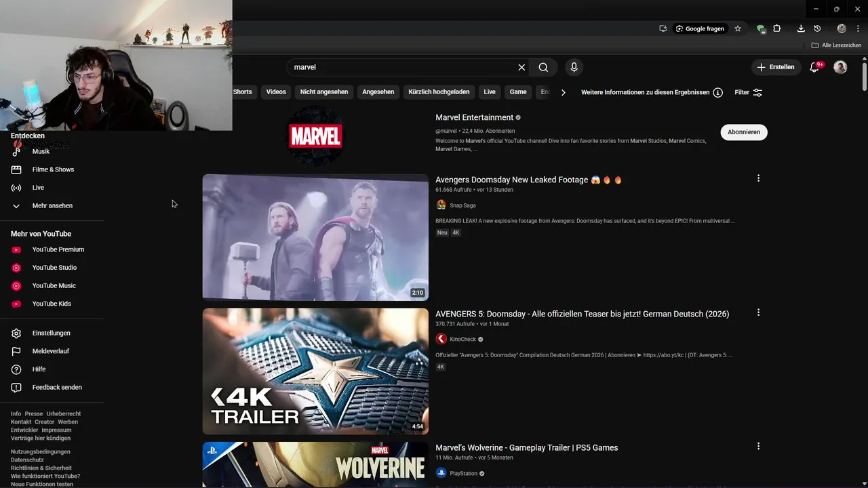The height and width of the screenshot is (488, 868).
Task: Select the Game filter chip
Action: (518, 91)
